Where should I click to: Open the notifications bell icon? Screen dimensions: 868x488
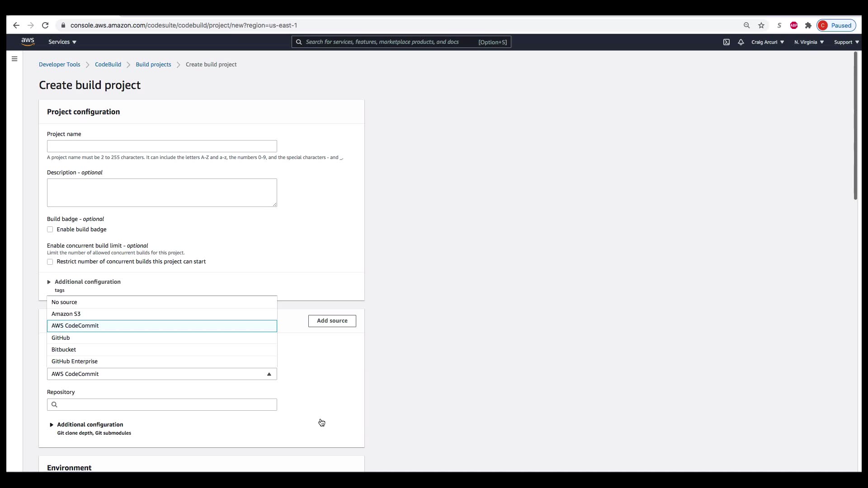click(x=741, y=42)
